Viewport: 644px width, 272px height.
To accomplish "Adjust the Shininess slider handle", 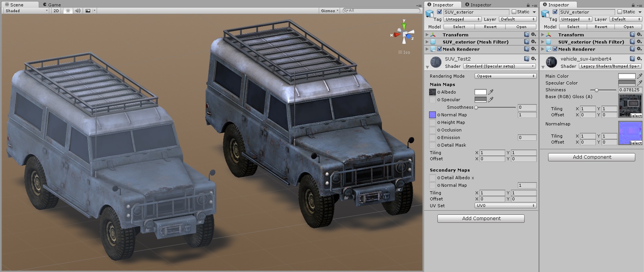I will coord(597,90).
